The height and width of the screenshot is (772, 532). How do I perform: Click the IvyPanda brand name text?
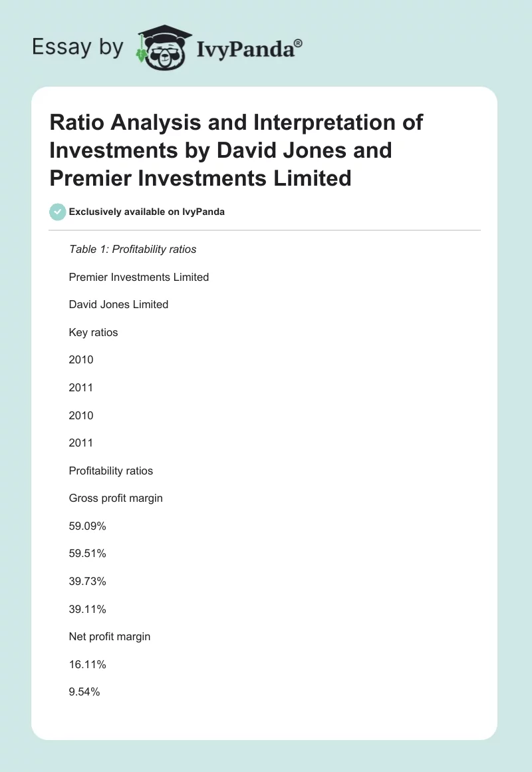pyautogui.click(x=246, y=48)
